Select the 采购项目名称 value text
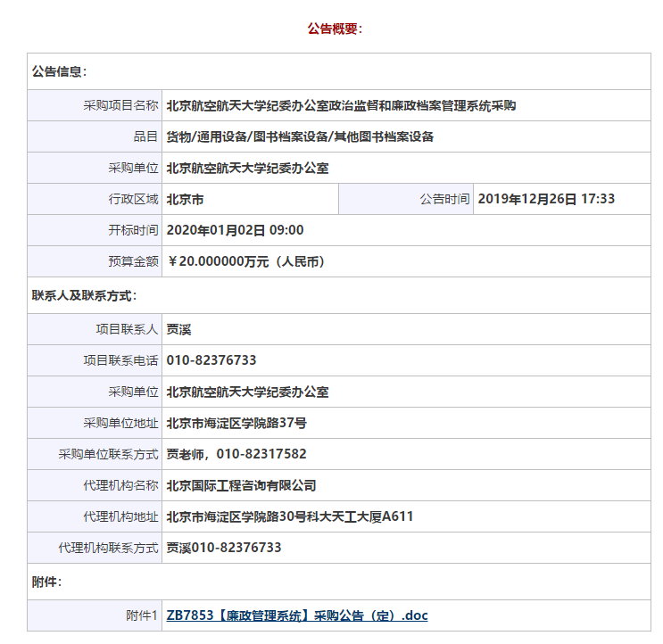Image resolution: width=663 pixels, height=644 pixels. point(341,105)
